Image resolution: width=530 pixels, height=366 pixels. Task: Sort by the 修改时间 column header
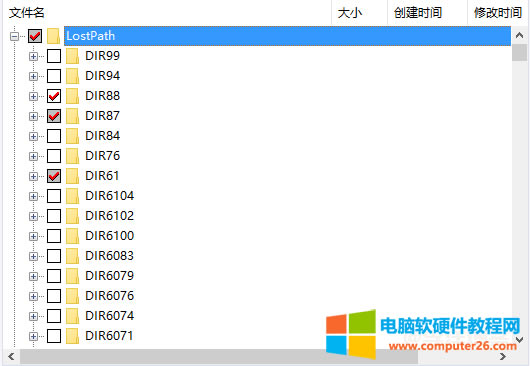[x=498, y=13]
